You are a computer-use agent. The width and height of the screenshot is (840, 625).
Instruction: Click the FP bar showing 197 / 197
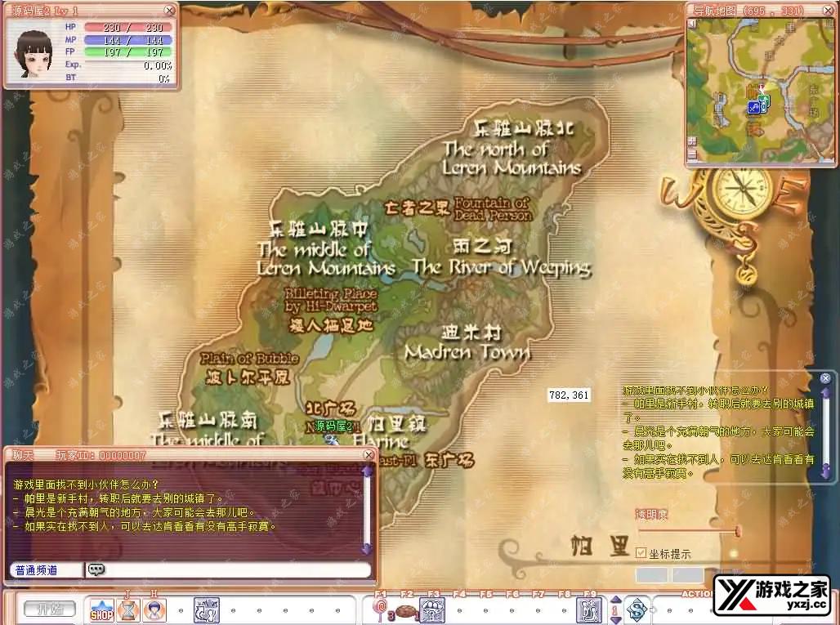tap(128, 52)
